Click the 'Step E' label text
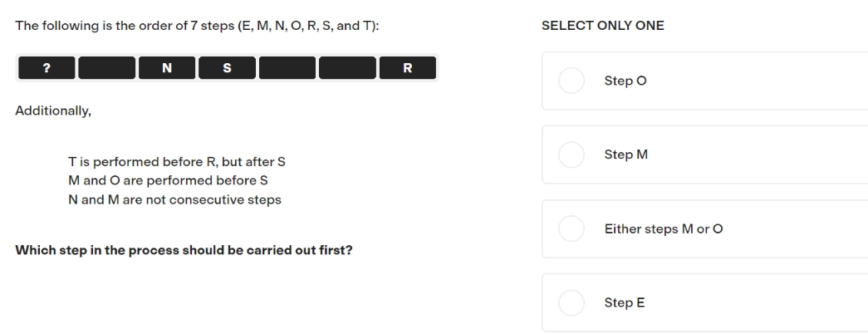Screen dimensions: 868x334 625,303
